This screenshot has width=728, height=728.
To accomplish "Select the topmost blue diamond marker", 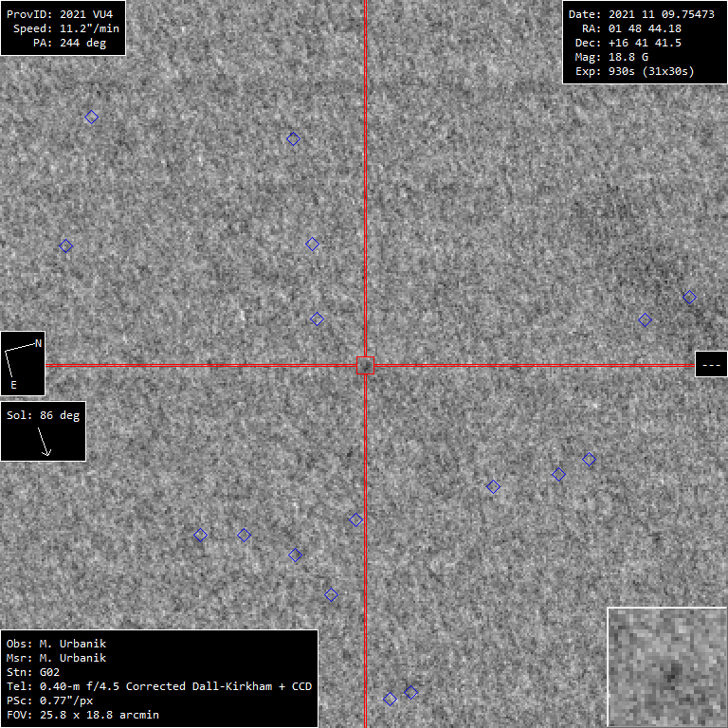I will coord(91,117).
